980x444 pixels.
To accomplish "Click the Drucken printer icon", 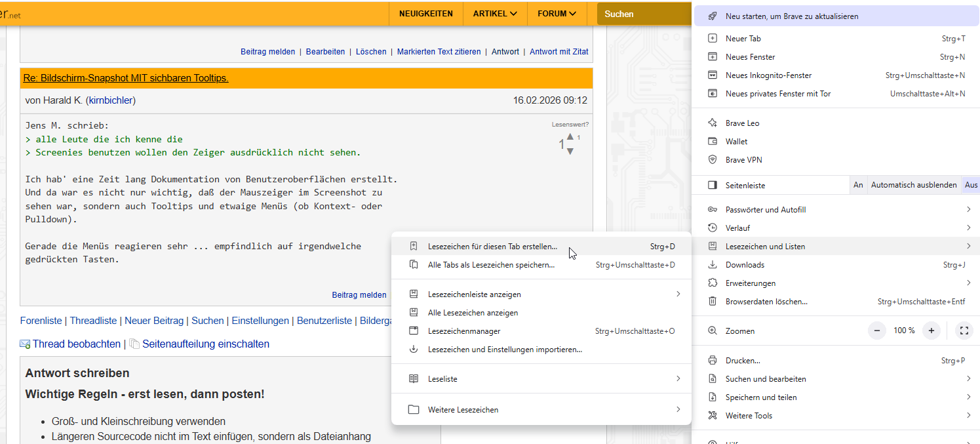I will tap(713, 361).
